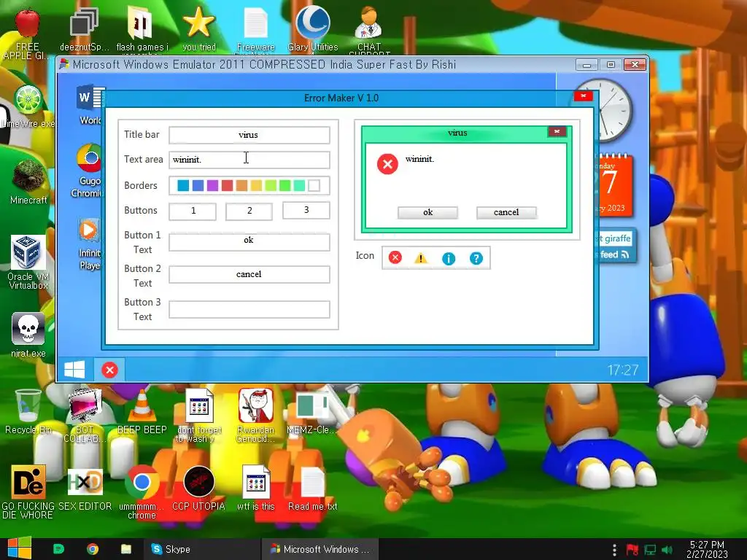The height and width of the screenshot is (560, 747).
Task: Select the blue question mark icon option
Action: 476,258
